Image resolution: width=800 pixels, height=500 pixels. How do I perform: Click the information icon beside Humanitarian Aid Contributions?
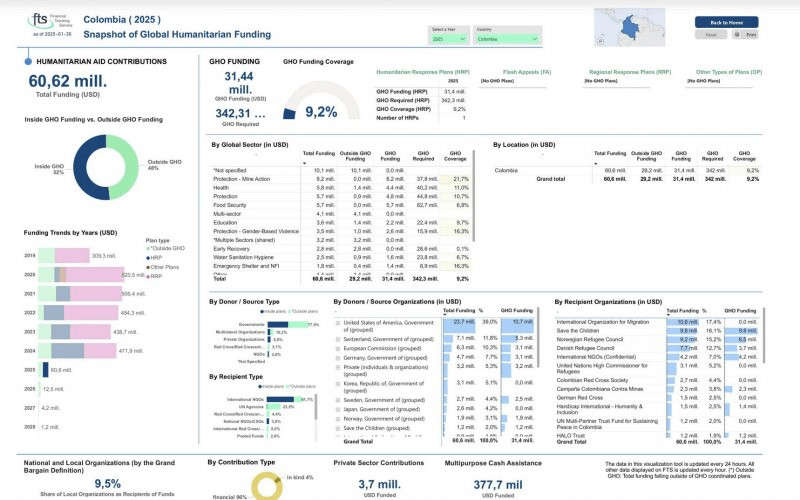[13, 62]
